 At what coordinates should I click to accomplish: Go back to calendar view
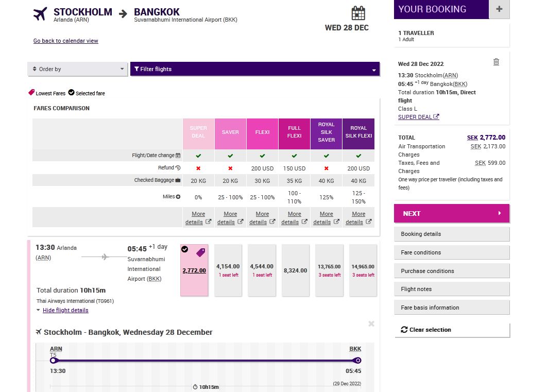[x=65, y=41]
